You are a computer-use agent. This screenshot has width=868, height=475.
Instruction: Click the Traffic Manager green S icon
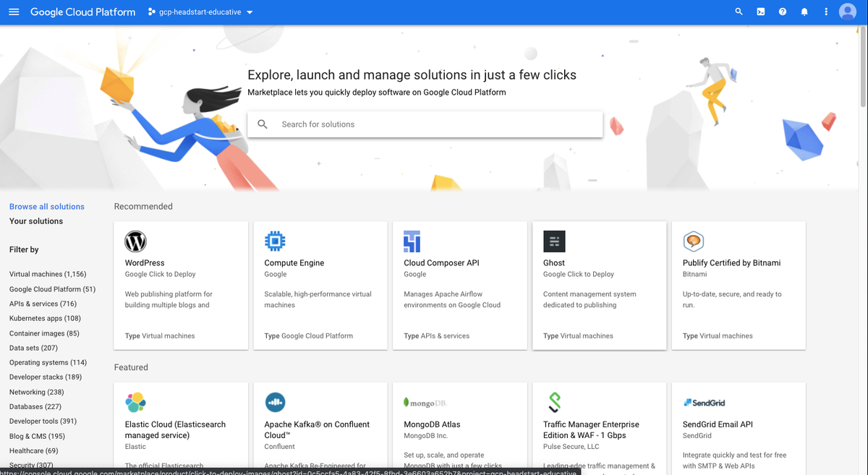[x=554, y=402]
